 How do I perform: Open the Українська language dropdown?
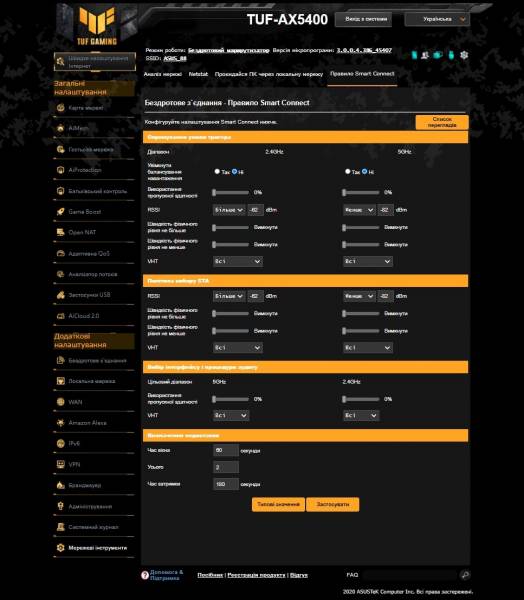(437, 19)
